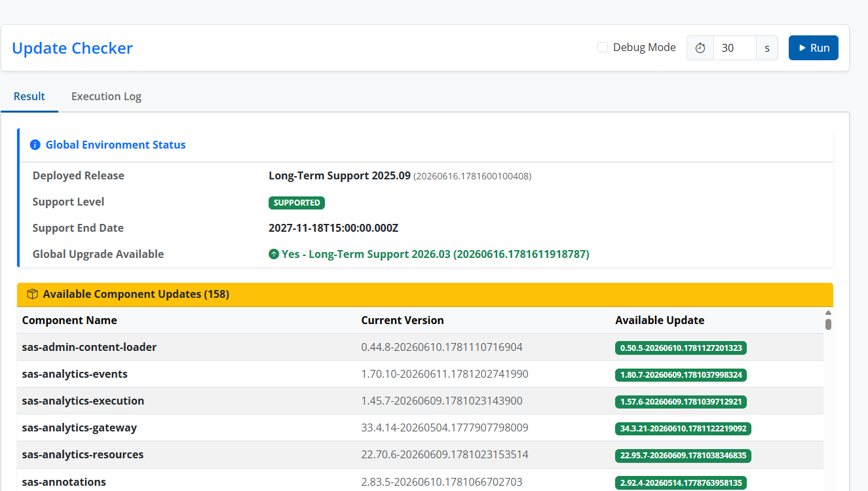Click the 0.50.5-20260610.1781127201323 update badge
The image size is (868, 491).
tap(681, 348)
